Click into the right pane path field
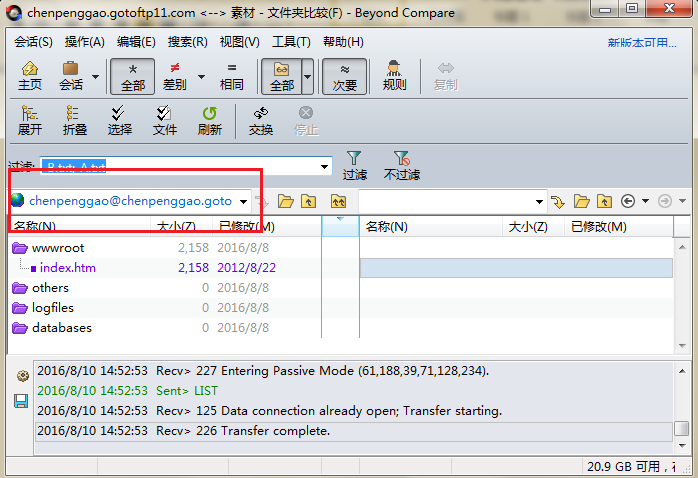This screenshot has width=698, height=478. [x=446, y=202]
